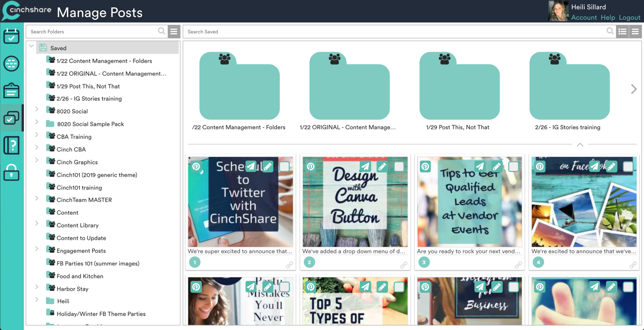Image resolution: width=644 pixels, height=330 pixels.
Task: Expand the 8020 Social folder
Action: click(37, 109)
